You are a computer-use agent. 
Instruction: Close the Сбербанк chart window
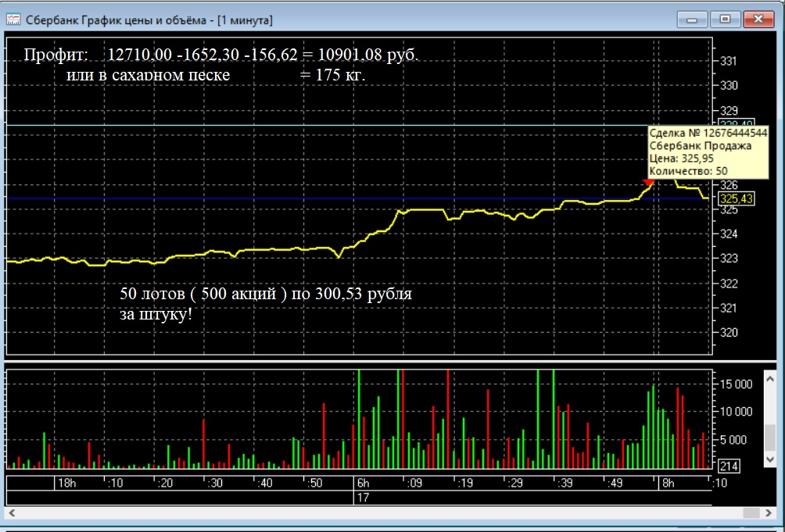758,20
